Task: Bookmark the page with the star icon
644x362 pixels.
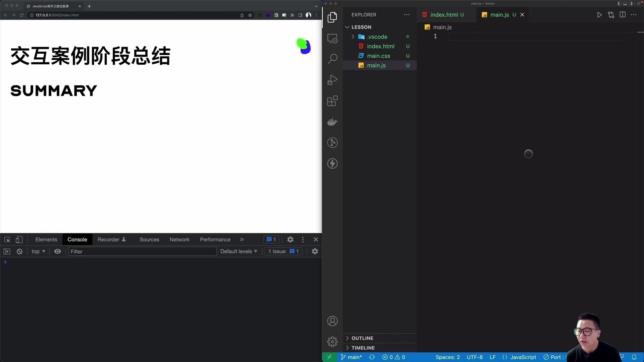Action: pos(250,15)
